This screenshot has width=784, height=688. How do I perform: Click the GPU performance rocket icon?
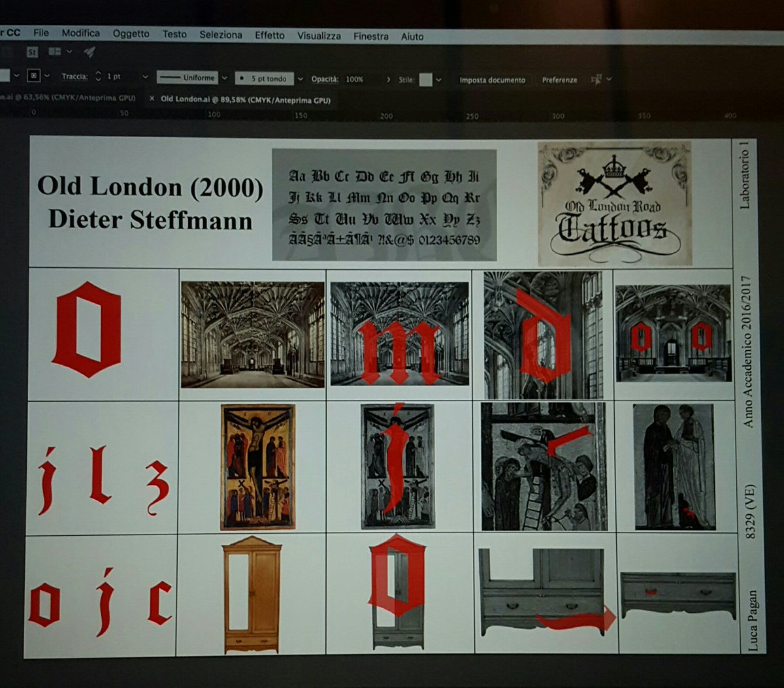(x=90, y=52)
